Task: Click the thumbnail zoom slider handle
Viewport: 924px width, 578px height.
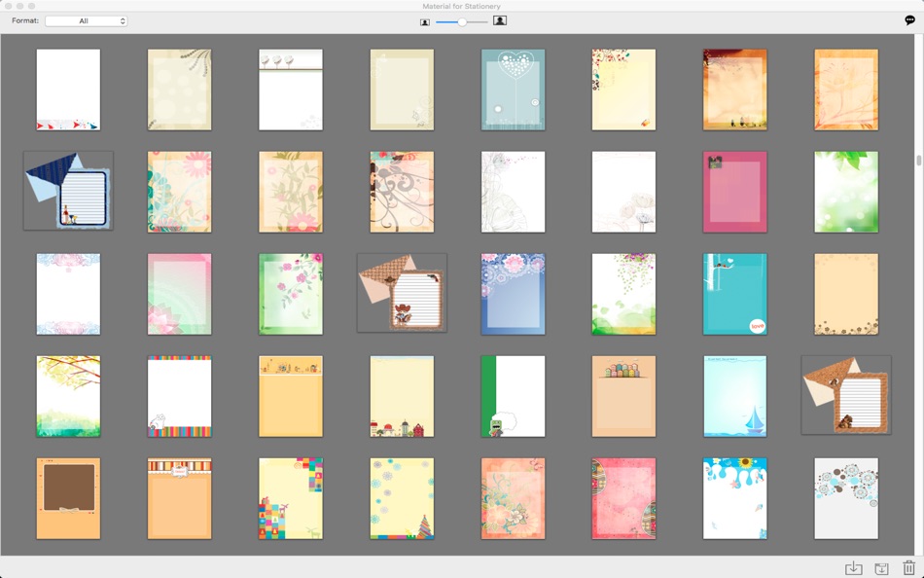Action: 462,21
